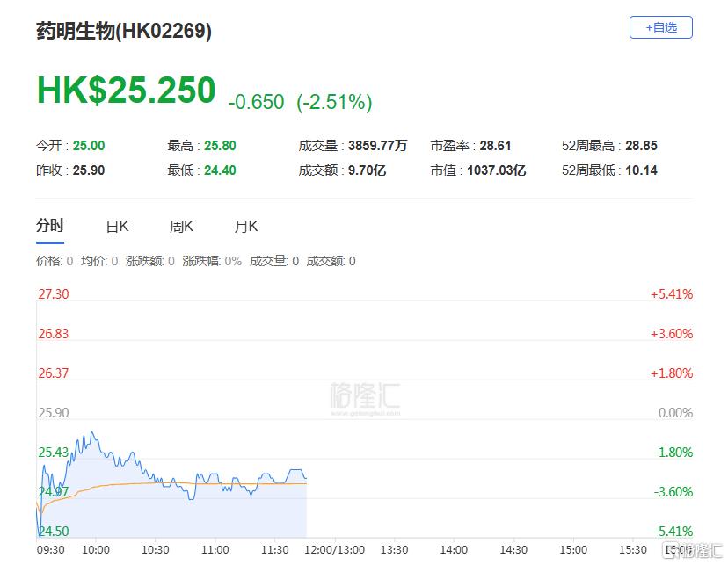
Task: Click the current price HK$25.250
Action: [x=127, y=90]
